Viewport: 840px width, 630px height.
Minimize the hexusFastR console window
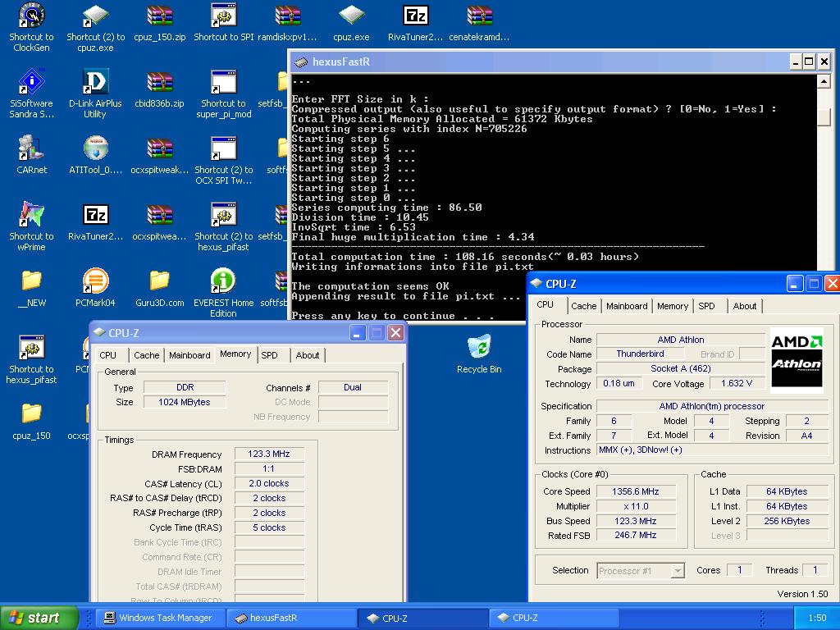tap(796, 62)
